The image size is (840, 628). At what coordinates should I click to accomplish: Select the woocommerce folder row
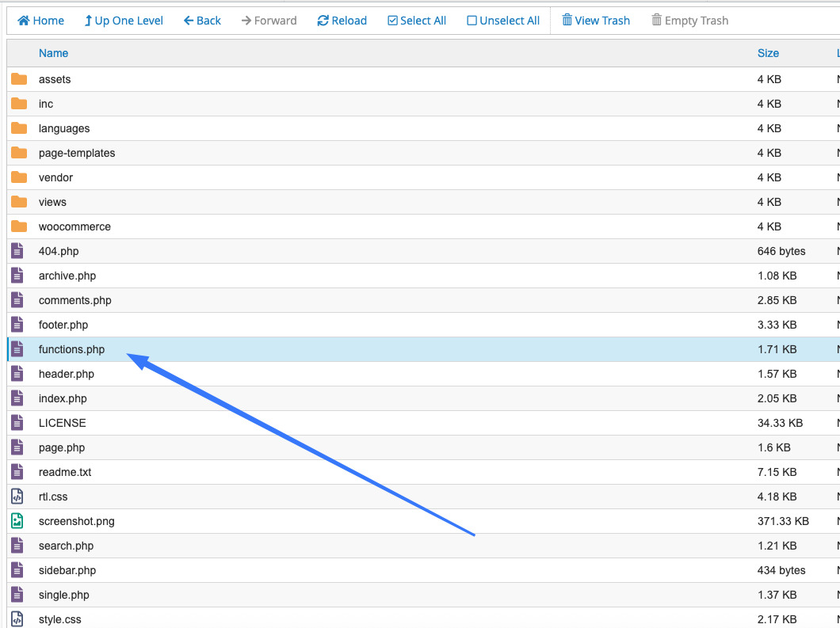coord(74,226)
